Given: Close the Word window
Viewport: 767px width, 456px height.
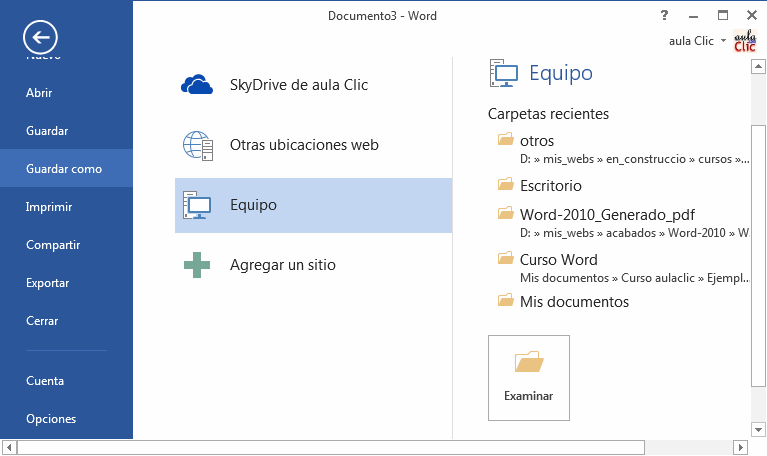Looking at the screenshot, I should click(752, 15).
